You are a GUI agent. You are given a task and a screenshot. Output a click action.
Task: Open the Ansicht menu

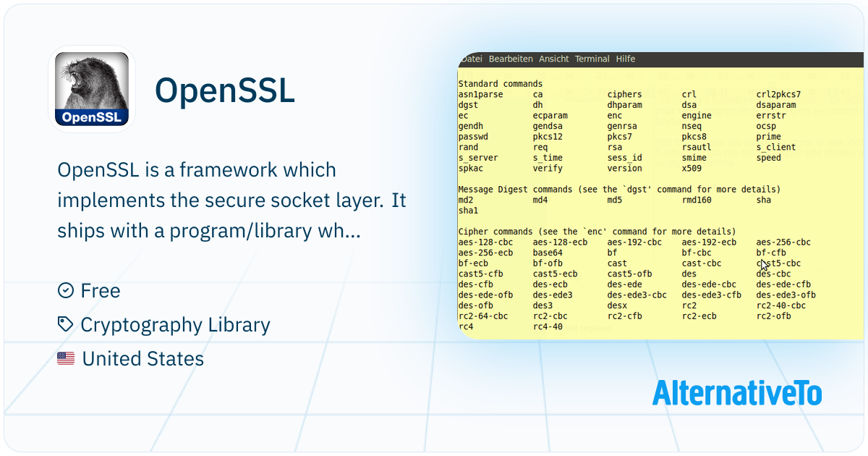(554, 59)
